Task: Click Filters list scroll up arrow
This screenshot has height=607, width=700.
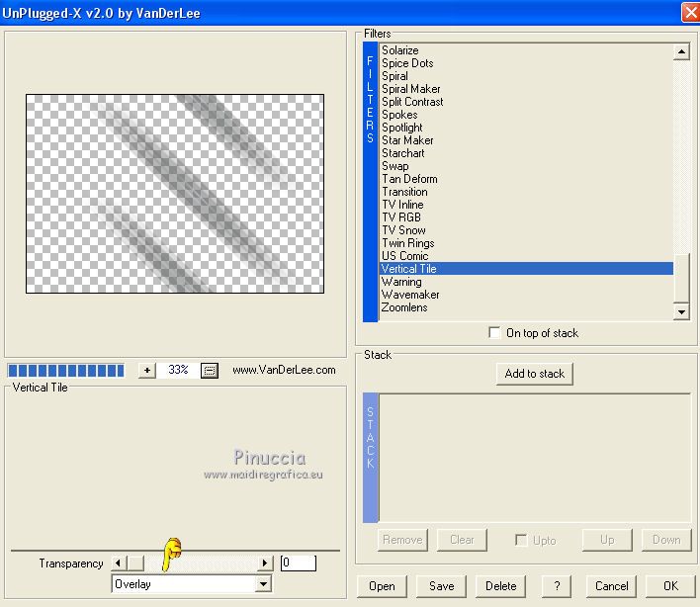Action: [681, 51]
